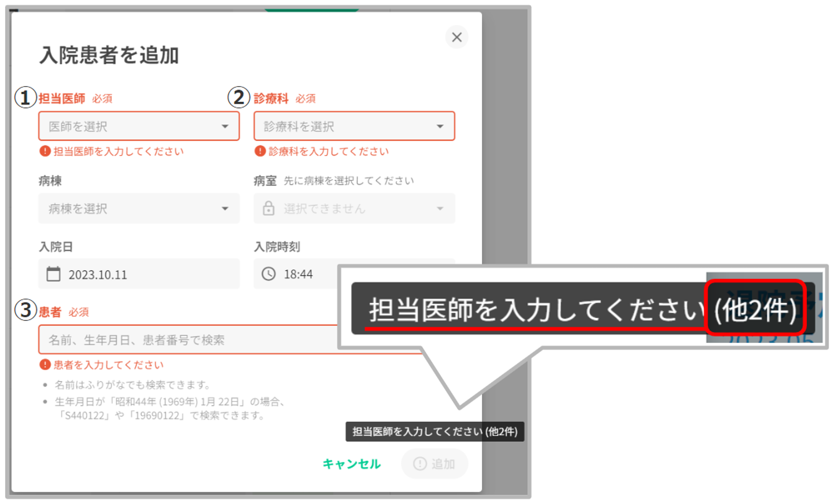Expand the 病棟を選択 dropdown
Screen dimensions: 835x504
[x=139, y=208]
